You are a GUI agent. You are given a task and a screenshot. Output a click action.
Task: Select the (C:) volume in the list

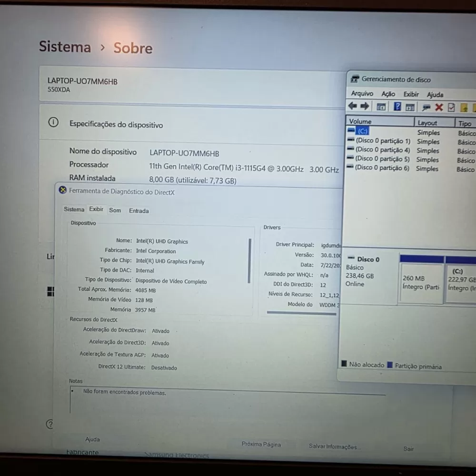[363, 131]
